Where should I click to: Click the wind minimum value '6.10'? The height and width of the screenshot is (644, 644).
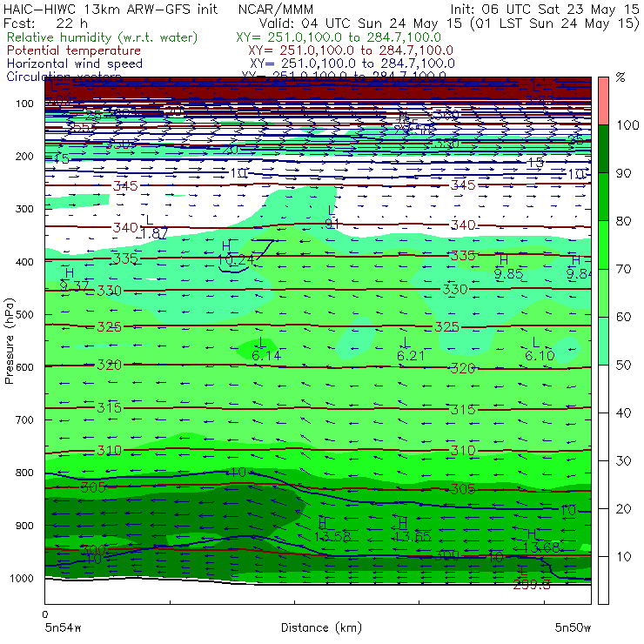pos(540,355)
